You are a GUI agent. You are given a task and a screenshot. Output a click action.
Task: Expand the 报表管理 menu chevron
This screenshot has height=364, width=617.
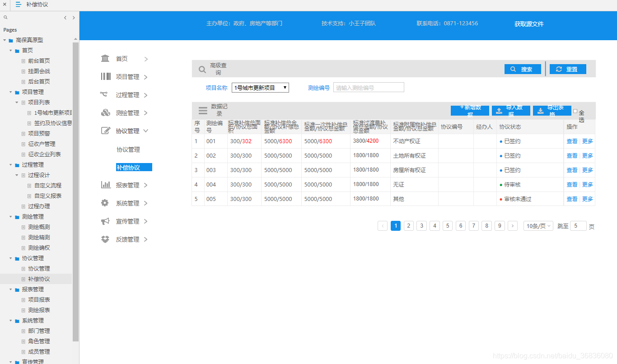point(146,185)
